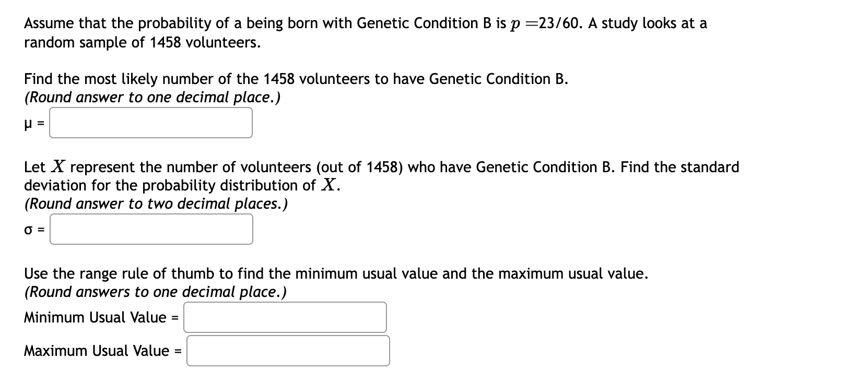868x382 pixels.
Task: Click the sentence Find the most likely number
Action: point(296,79)
